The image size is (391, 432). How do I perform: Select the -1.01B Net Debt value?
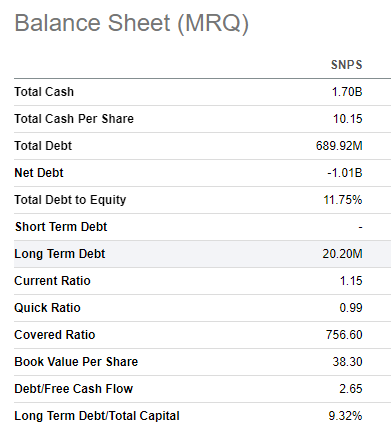345,173
